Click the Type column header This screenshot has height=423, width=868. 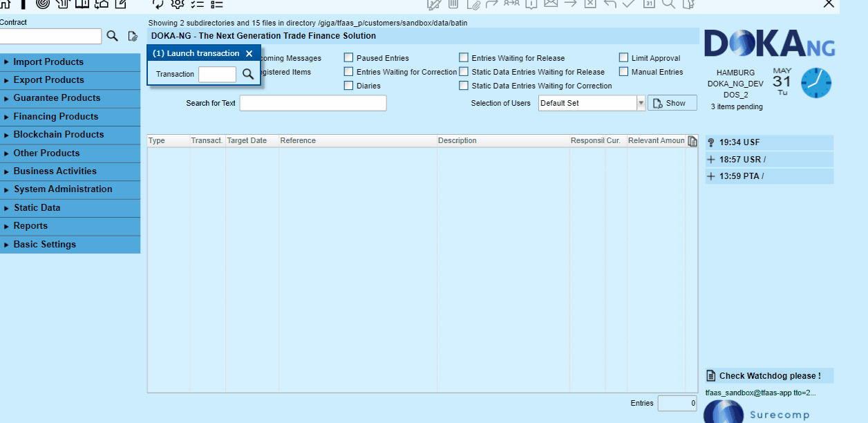169,141
